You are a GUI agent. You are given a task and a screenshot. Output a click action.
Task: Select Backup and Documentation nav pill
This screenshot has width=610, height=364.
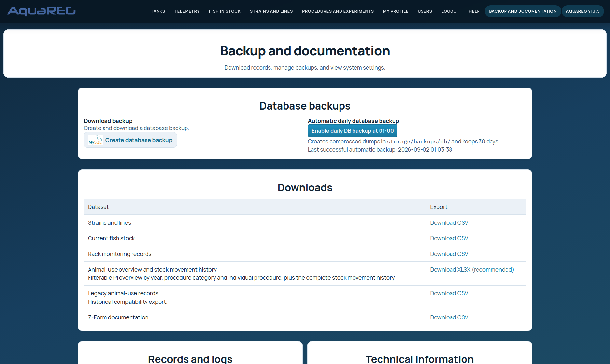(522, 11)
